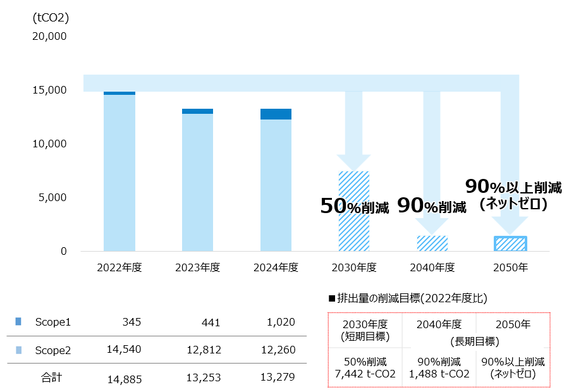569x392 pixels.
Task: Click the 排出量の削減目標(2022年度比) heading
Action: [x=408, y=298]
